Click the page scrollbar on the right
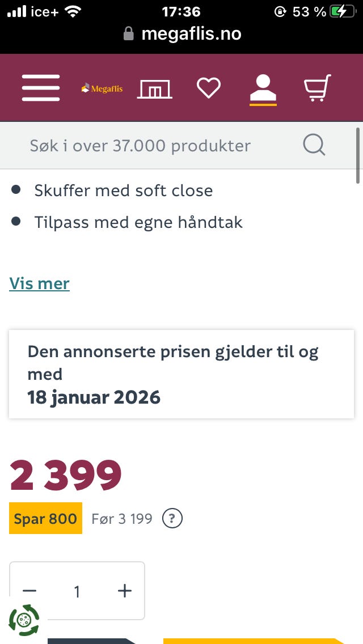The width and height of the screenshot is (363, 644). click(x=358, y=156)
